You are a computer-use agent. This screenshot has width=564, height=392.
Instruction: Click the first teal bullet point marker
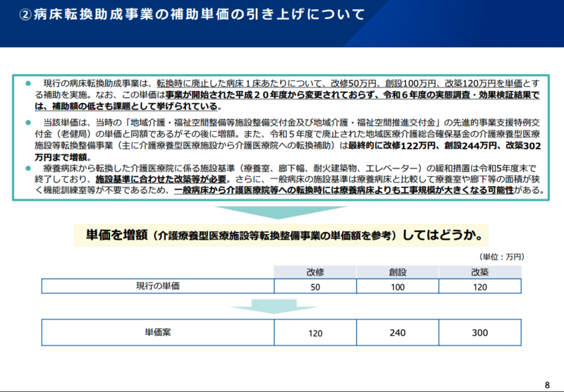(29, 83)
